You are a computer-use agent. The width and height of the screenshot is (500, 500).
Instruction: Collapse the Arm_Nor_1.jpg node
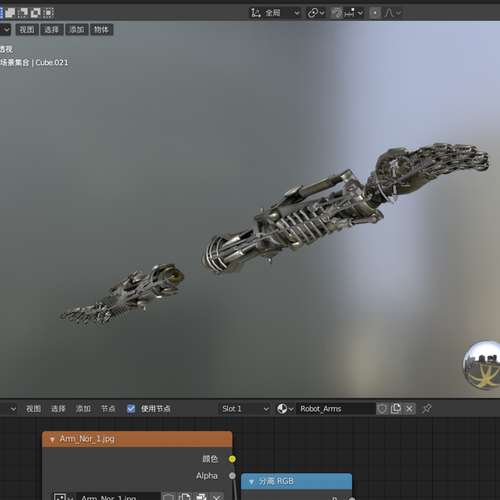tap(52, 439)
